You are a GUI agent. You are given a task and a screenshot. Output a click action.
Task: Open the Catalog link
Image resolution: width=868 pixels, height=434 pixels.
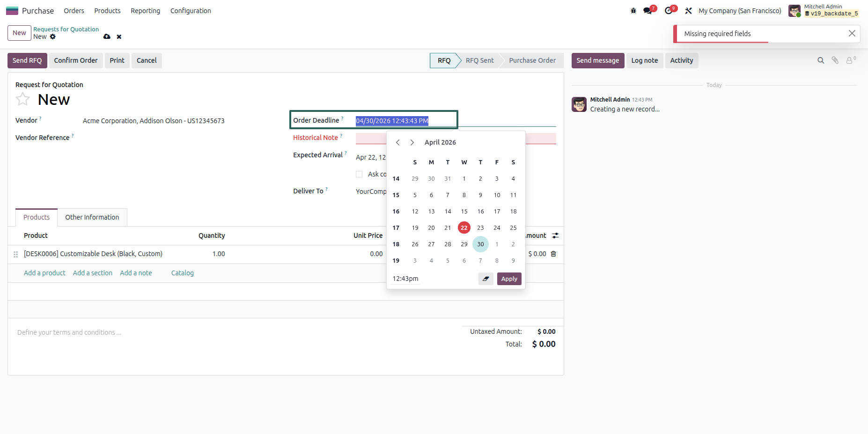point(183,273)
